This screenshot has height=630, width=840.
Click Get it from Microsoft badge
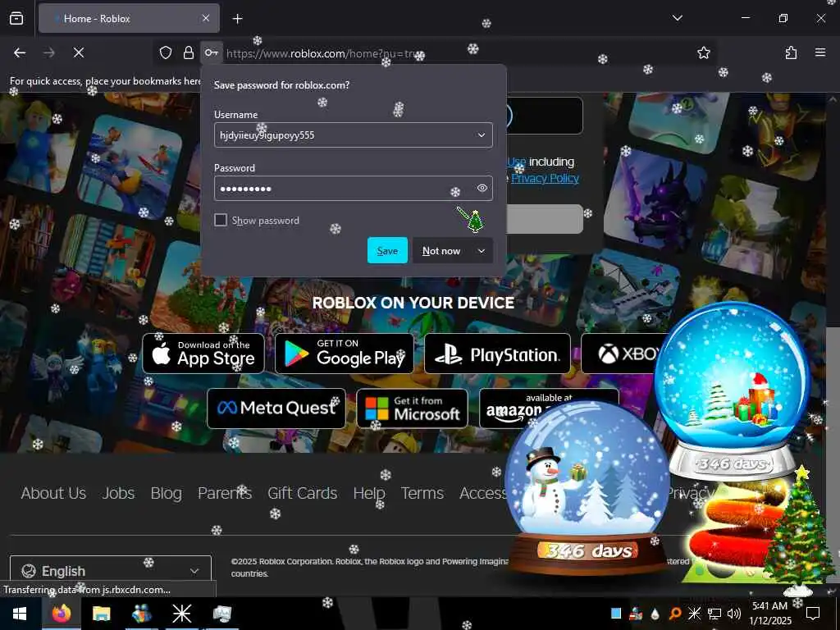(412, 409)
